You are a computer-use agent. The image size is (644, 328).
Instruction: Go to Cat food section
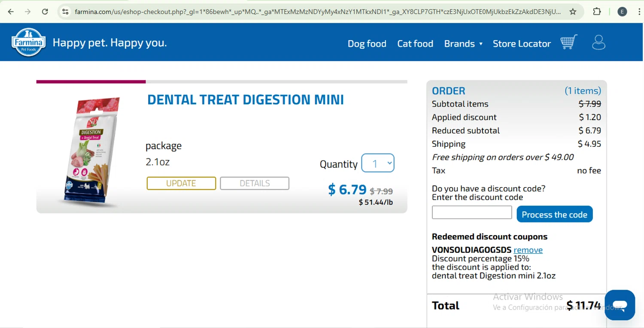tap(415, 43)
